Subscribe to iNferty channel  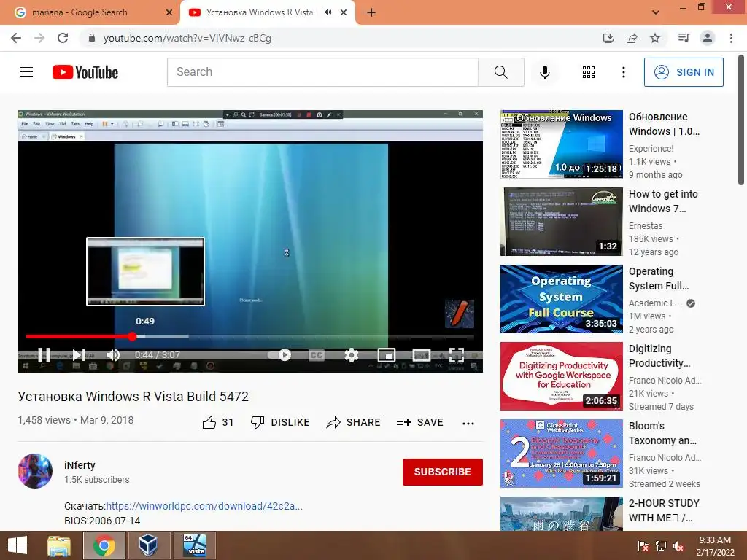point(442,472)
